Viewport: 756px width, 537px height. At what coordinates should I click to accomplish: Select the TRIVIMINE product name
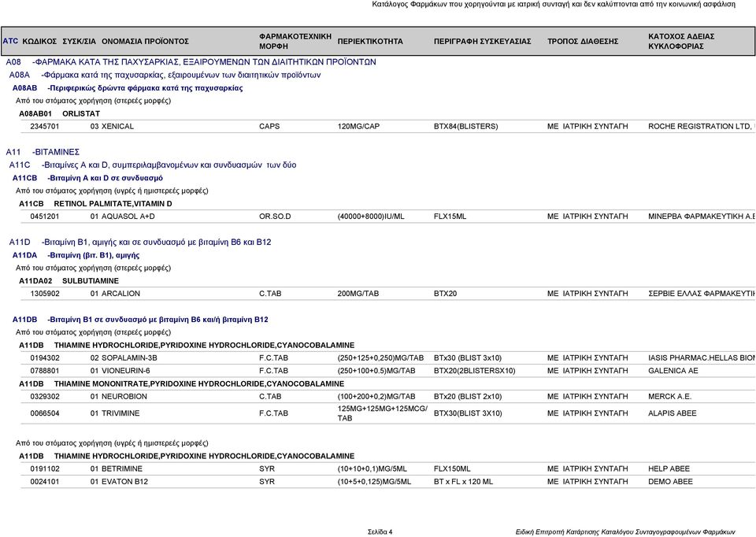pyautogui.click(x=120, y=413)
